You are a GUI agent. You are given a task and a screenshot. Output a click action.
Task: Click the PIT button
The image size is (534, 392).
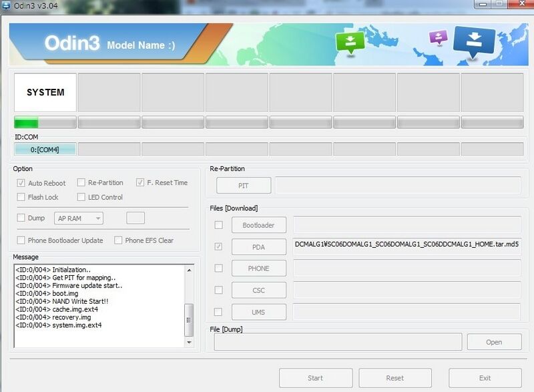(244, 186)
